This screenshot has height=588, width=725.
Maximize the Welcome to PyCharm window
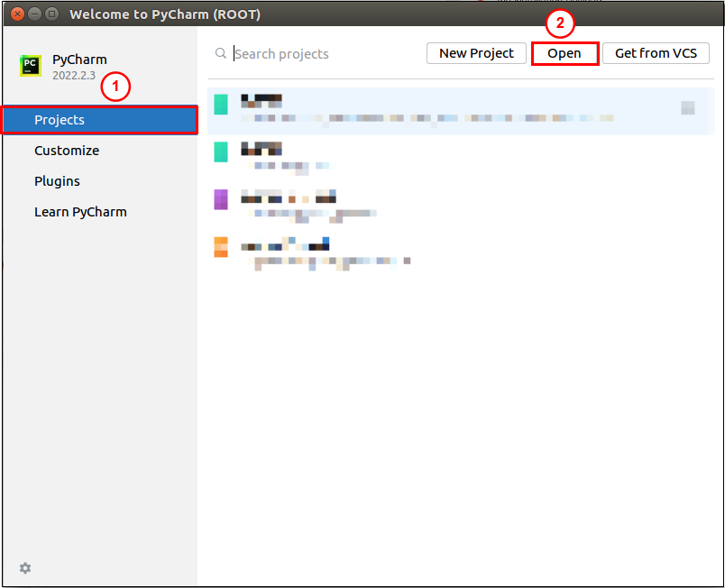coord(52,14)
